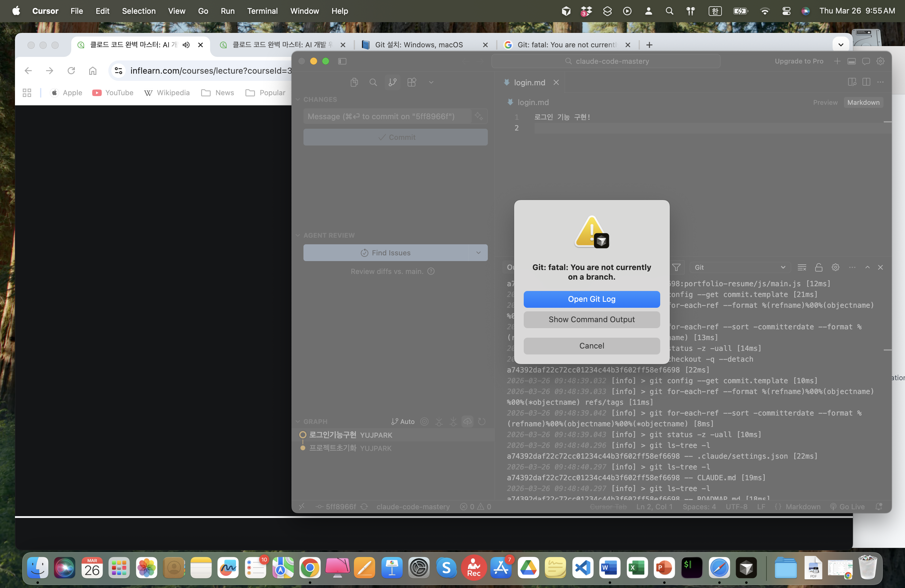
Task: Refresh the graph with circular arrow icon
Action: point(482,422)
